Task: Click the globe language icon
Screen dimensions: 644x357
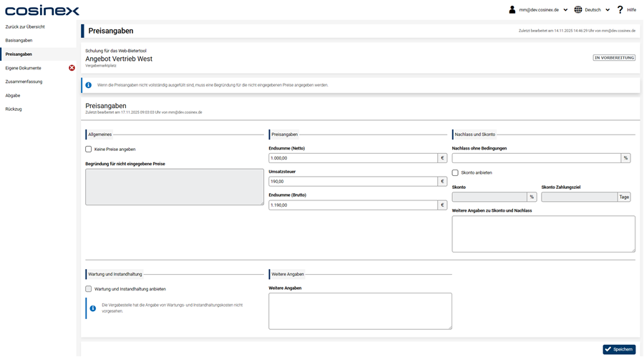Action: pos(578,10)
